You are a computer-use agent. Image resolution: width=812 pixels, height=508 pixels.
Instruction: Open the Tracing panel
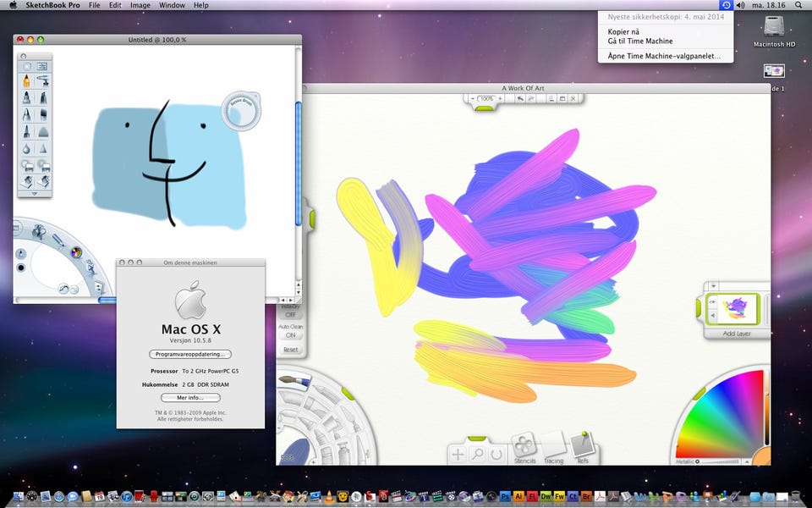click(553, 449)
